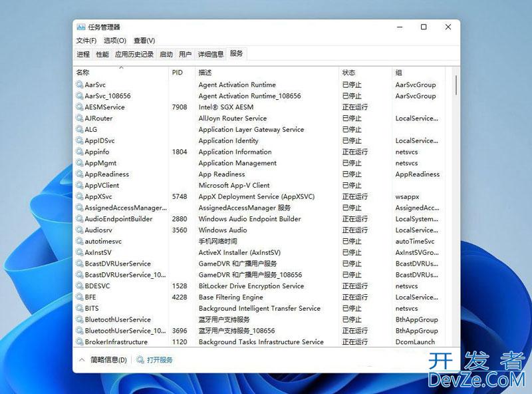Click PID 7908 in the AESMService row

(x=180, y=107)
